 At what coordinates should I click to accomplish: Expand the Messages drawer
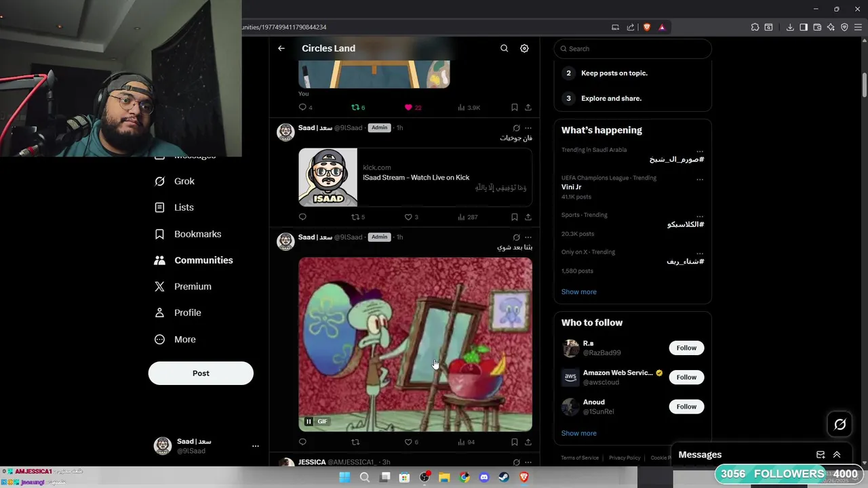pos(837,455)
